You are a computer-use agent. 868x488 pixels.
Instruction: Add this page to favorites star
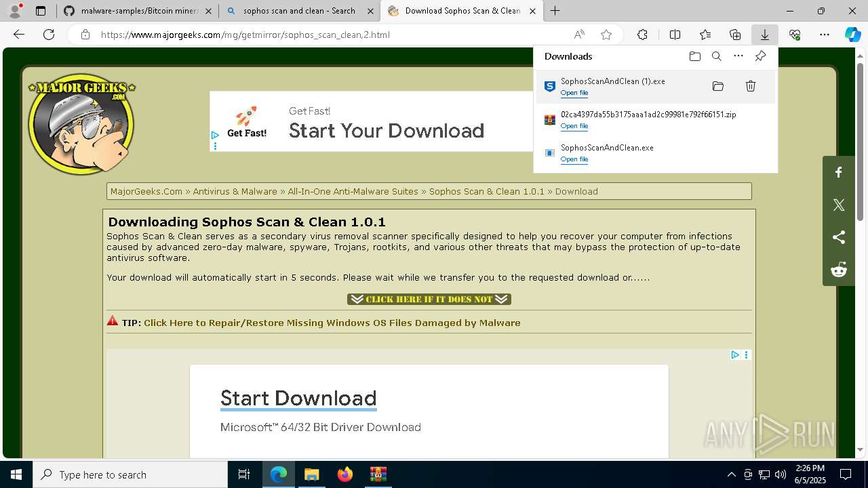pyautogui.click(x=606, y=35)
